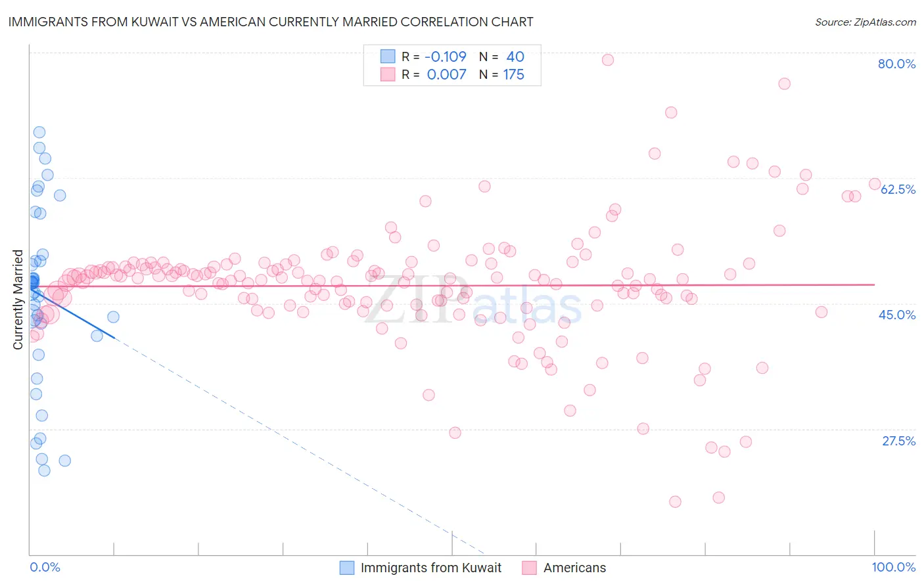Select the Americans legend label
Viewport: 924px width, 586px height.
575,568
